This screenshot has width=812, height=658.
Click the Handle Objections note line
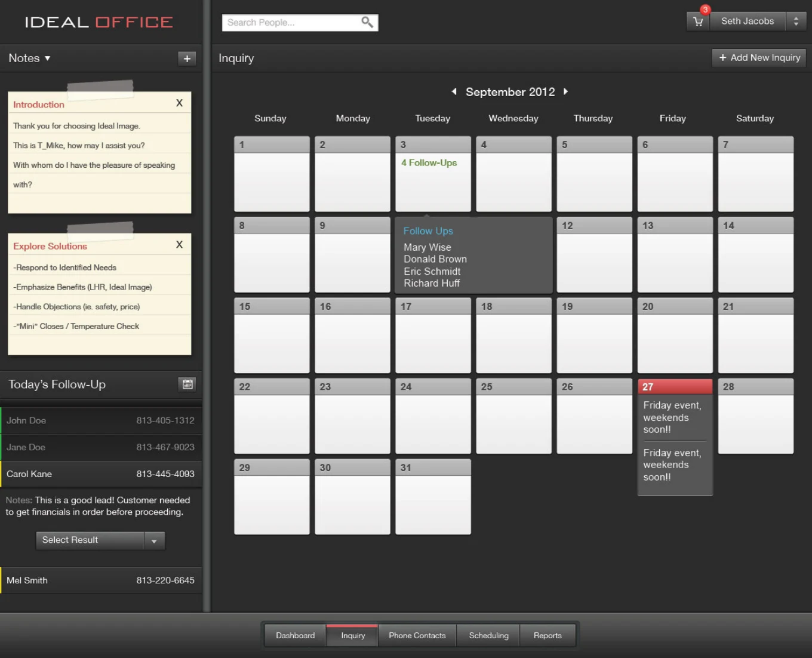coord(76,306)
